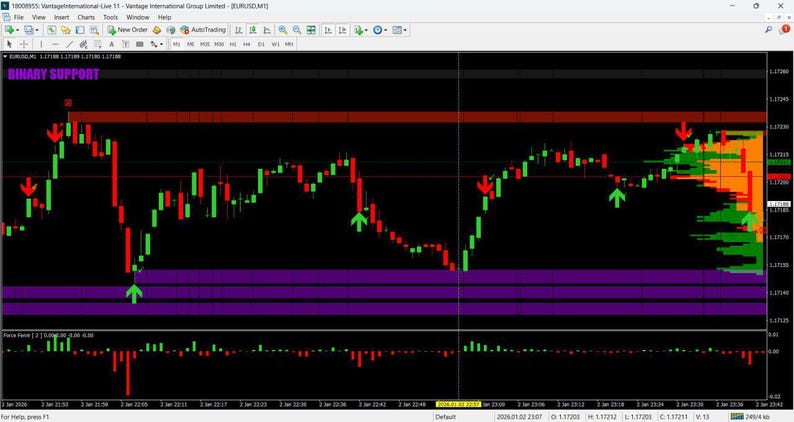Select the M5 timeframe
The image size is (794, 422).
190,44
